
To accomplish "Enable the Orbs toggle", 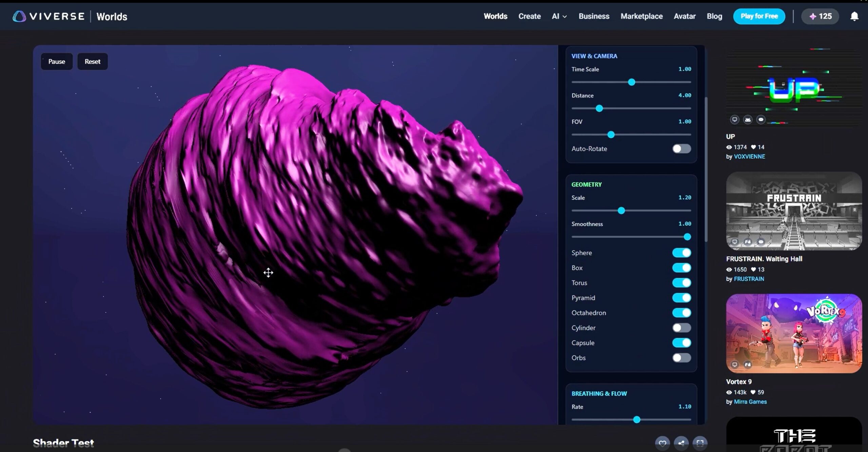I will point(682,357).
